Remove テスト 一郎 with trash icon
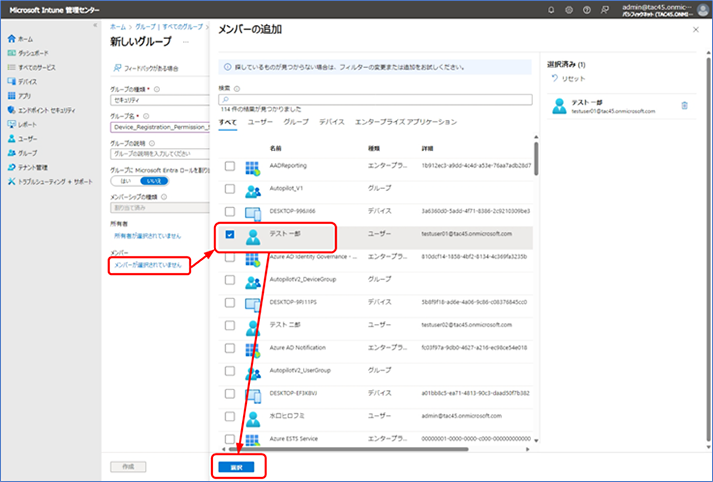The width and height of the screenshot is (713, 482). pyautogui.click(x=684, y=105)
